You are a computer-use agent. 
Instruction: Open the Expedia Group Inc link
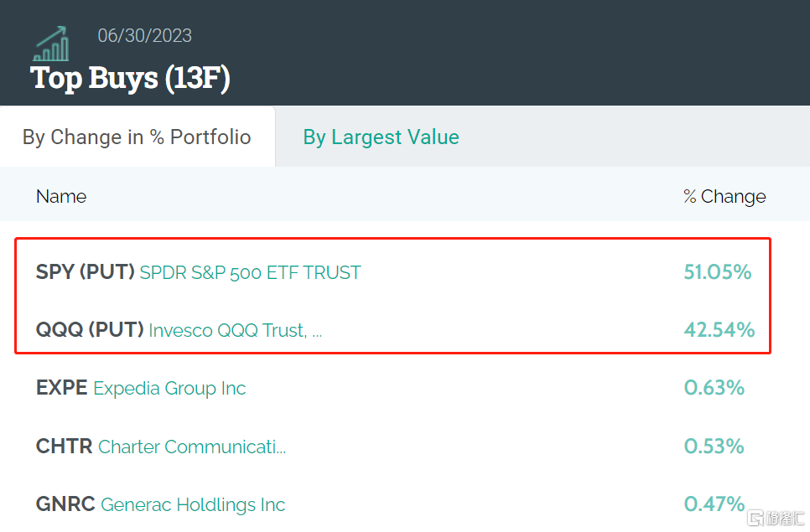(x=169, y=388)
